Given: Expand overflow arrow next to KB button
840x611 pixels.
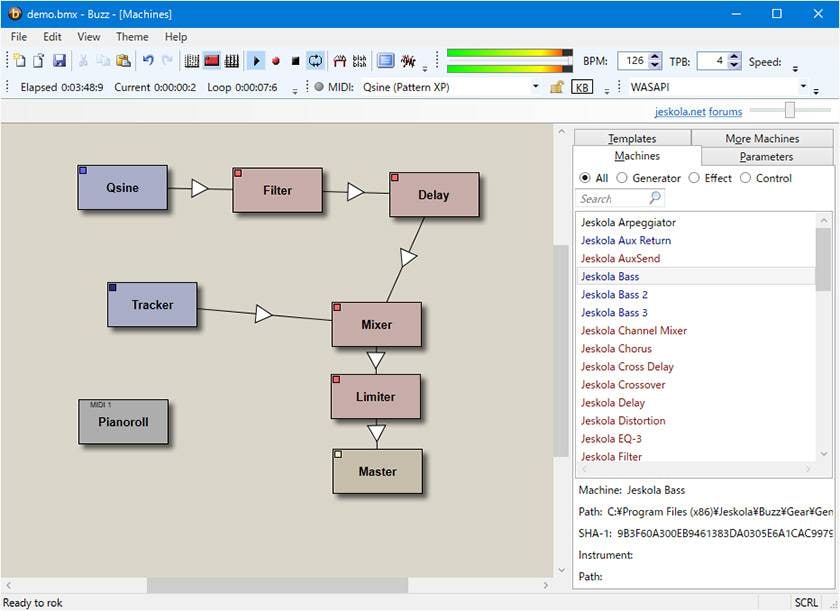Looking at the screenshot, I should pyautogui.click(x=607, y=92).
